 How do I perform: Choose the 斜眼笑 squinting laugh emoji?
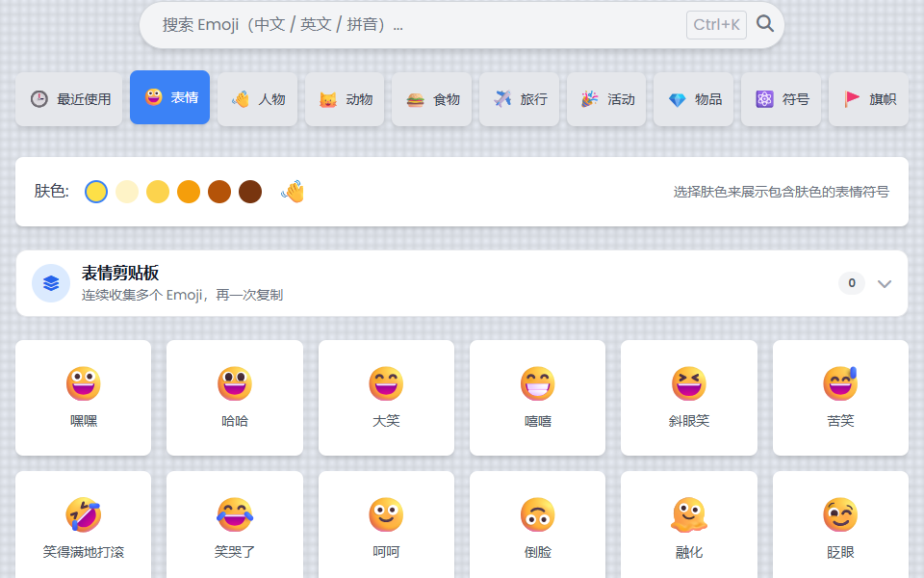[x=689, y=398]
